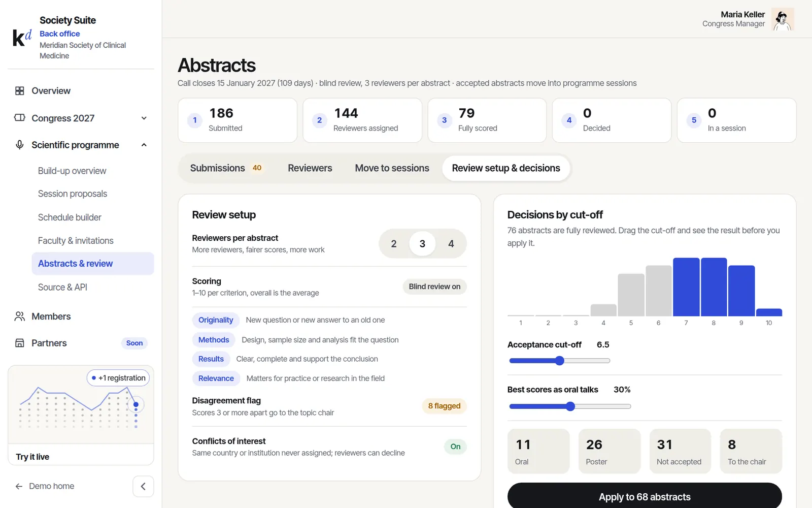Select the Review setup & decisions tab

506,168
